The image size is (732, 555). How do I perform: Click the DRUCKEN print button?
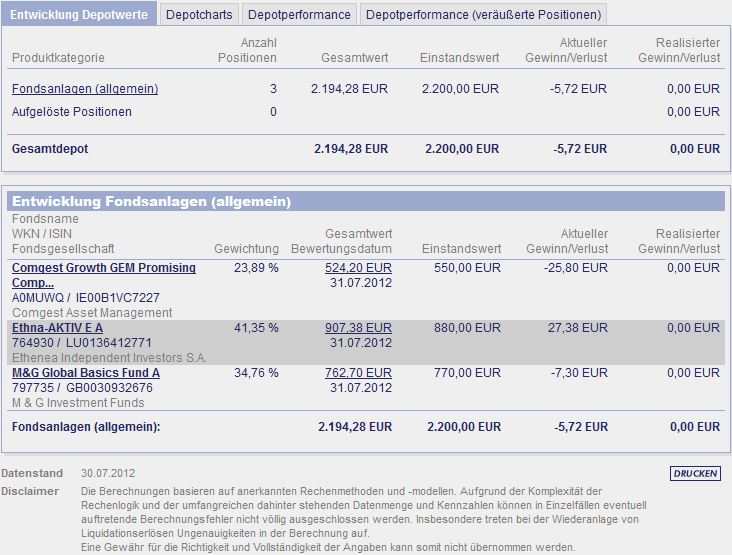point(695,473)
